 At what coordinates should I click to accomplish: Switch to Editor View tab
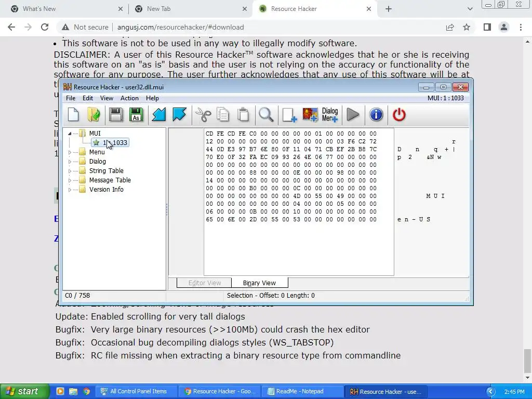(x=204, y=283)
